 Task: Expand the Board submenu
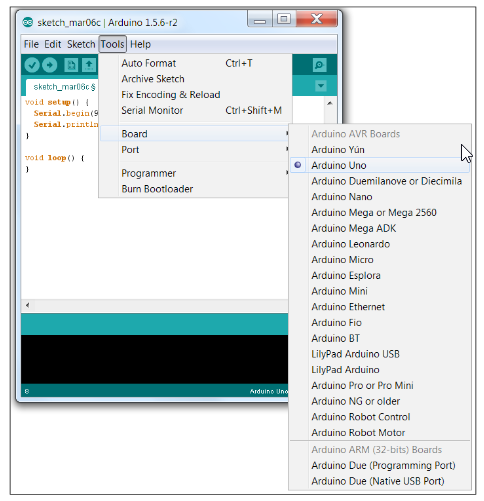(x=195, y=134)
